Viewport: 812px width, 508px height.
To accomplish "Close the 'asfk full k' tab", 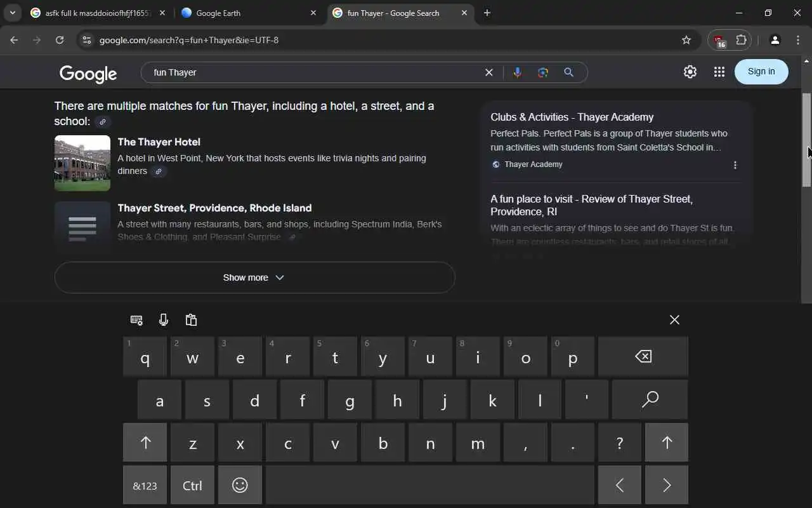I will 162,13.
